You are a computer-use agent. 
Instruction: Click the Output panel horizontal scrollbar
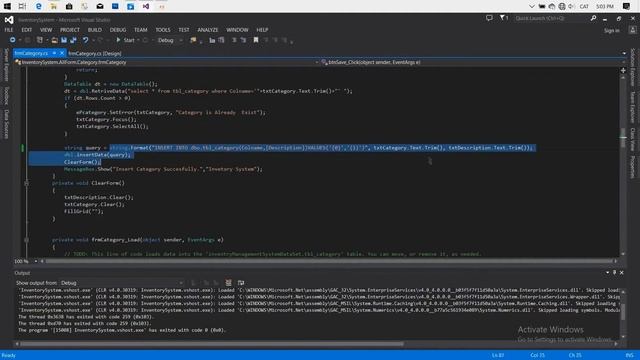pyautogui.click(x=212, y=344)
